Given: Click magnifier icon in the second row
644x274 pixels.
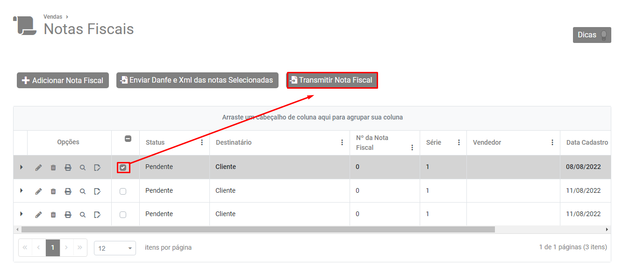Looking at the screenshot, I should (x=83, y=191).
